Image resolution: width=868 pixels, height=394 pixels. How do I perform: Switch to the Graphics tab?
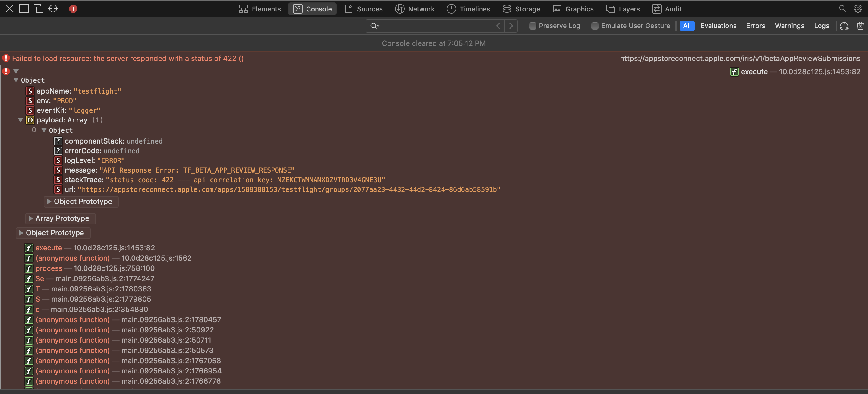[573, 9]
